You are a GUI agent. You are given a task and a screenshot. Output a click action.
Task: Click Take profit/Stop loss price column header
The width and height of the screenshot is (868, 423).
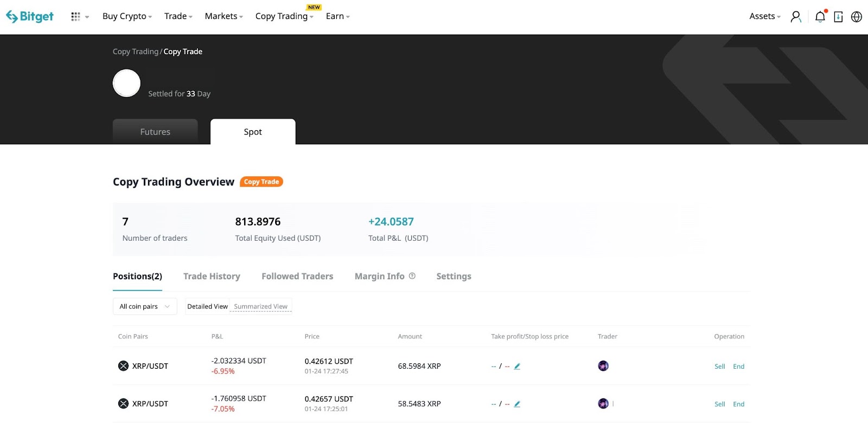tap(530, 336)
